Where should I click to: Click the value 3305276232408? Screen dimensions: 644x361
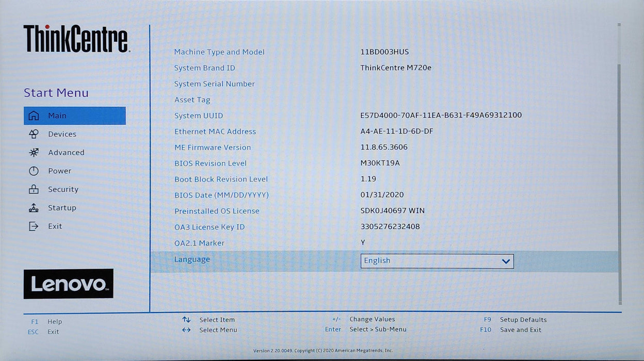[x=390, y=227]
